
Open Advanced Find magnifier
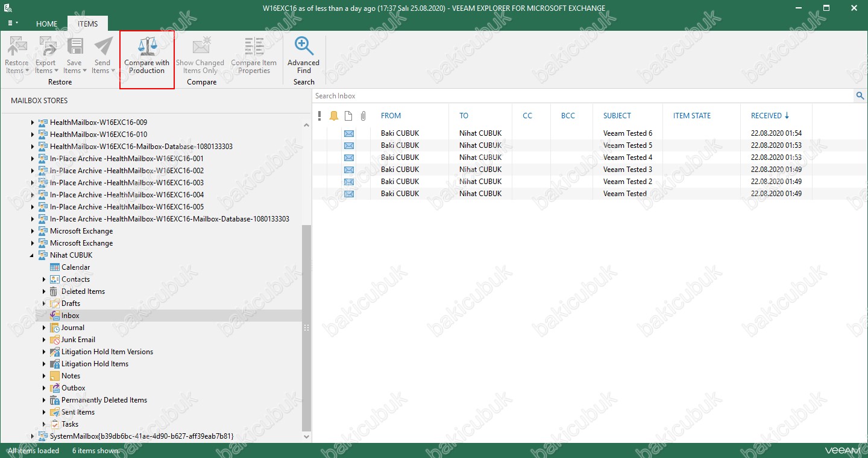[304, 46]
